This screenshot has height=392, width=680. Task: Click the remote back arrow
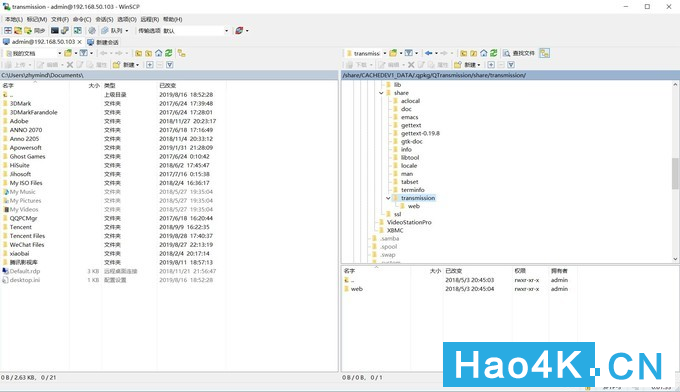428,53
